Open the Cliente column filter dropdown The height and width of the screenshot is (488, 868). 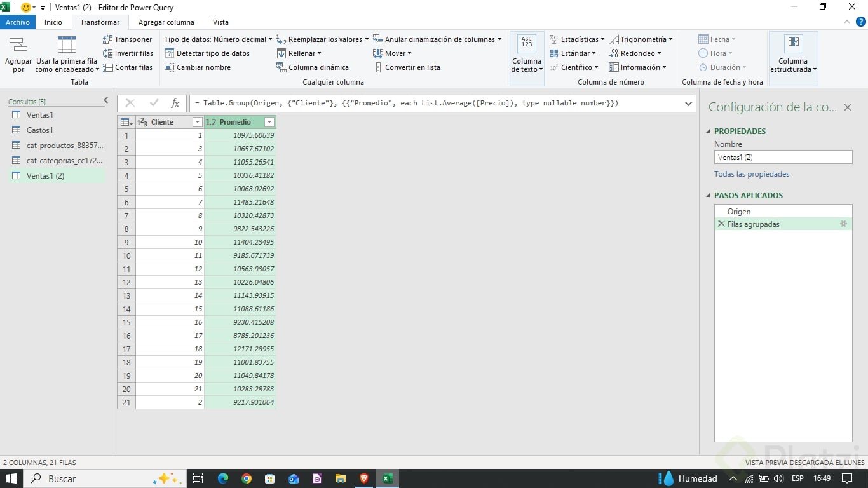[197, 122]
